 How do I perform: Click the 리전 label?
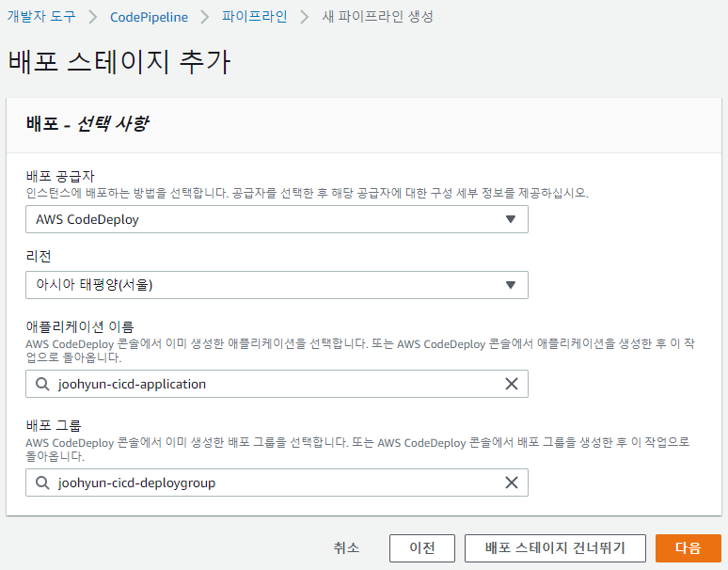[39, 256]
